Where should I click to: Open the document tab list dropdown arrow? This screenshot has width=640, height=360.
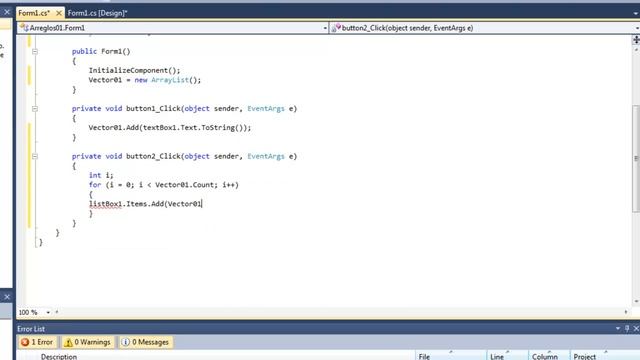[636, 13]
